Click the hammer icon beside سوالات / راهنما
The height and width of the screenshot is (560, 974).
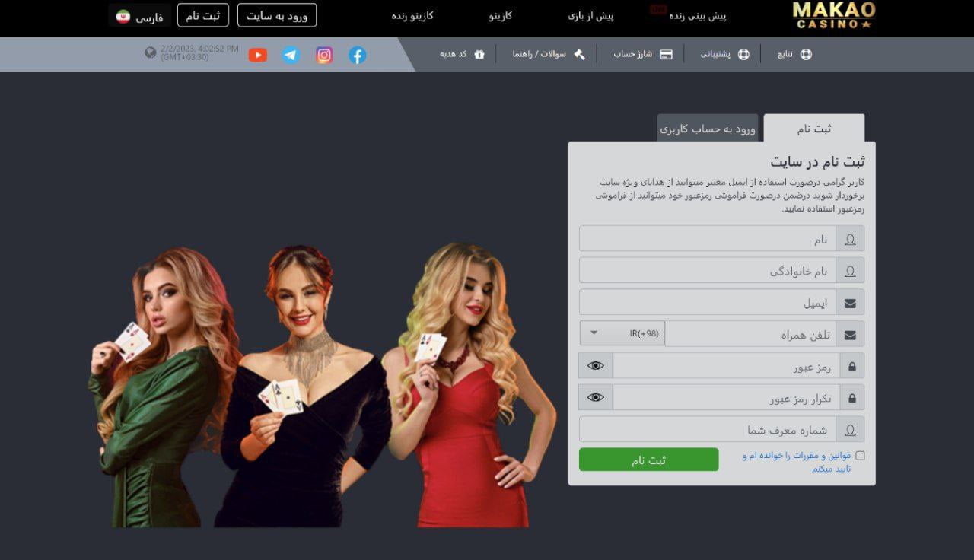(579, 54)
